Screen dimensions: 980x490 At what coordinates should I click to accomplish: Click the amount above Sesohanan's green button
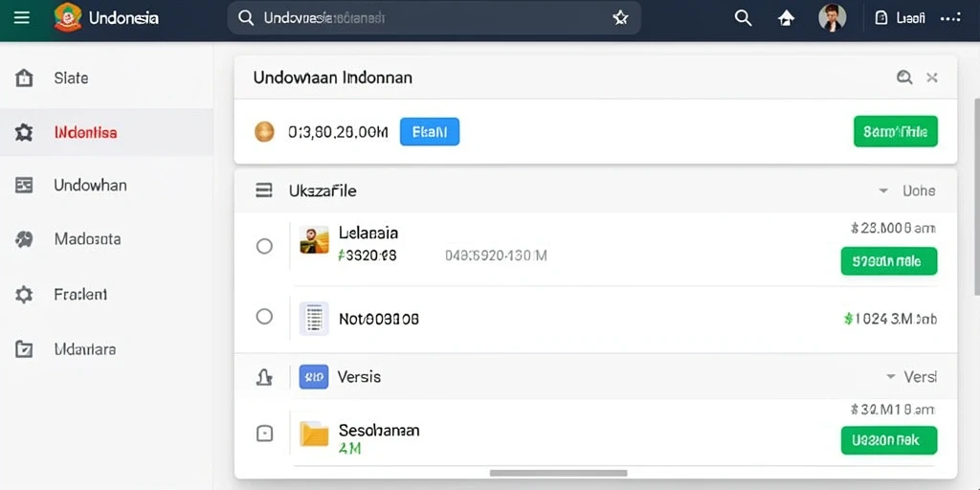(x=893, y=410)
